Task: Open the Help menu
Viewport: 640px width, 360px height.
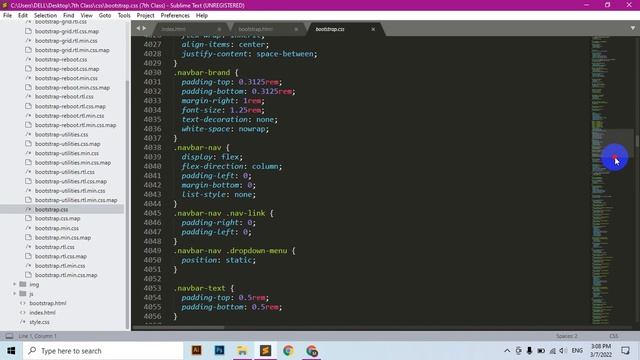Action: click(202, 15)
